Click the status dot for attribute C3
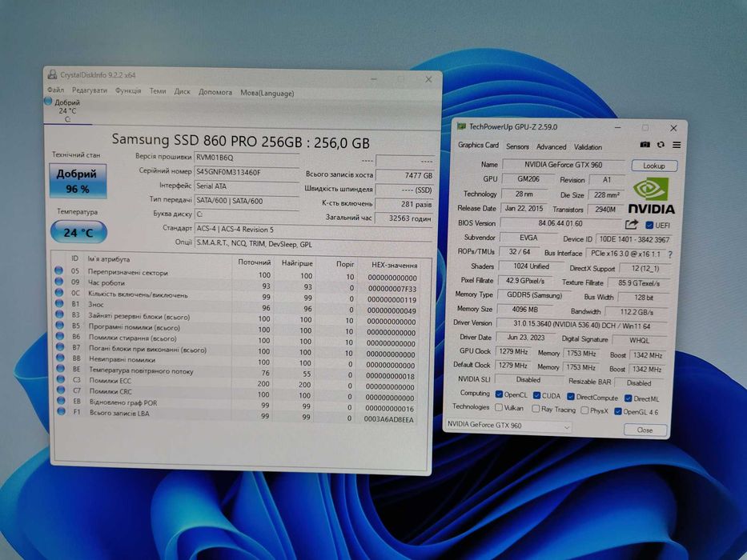The image size is (747, 560). tap(61, 379)
